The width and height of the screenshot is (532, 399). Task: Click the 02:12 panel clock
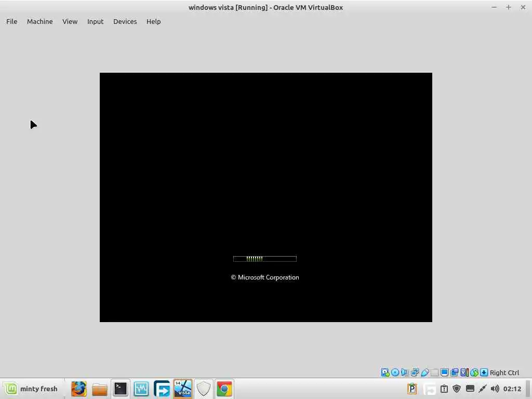pos(512,389)
